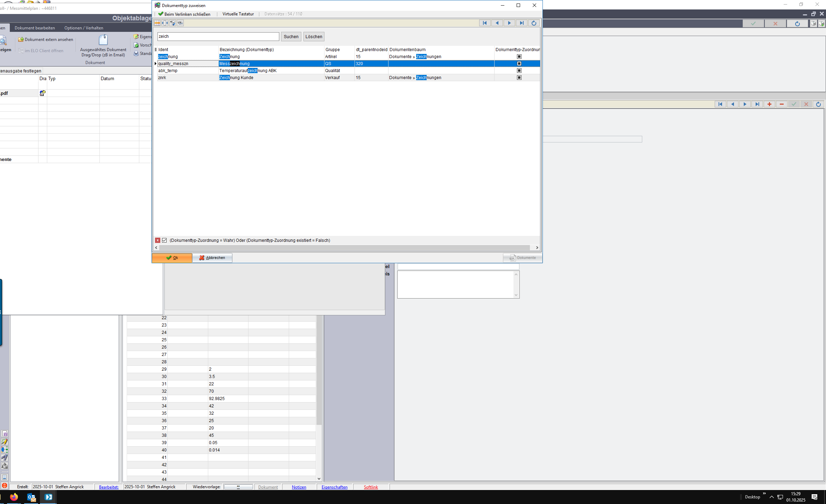Expand hidden taskbar tray icons chevron

(x=771, y=497)
